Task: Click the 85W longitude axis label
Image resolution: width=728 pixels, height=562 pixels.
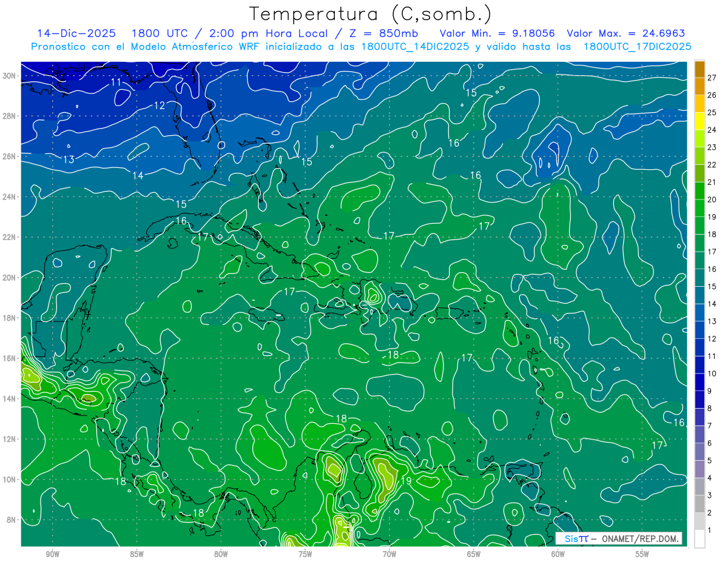Action: click(x=136, y=554)
